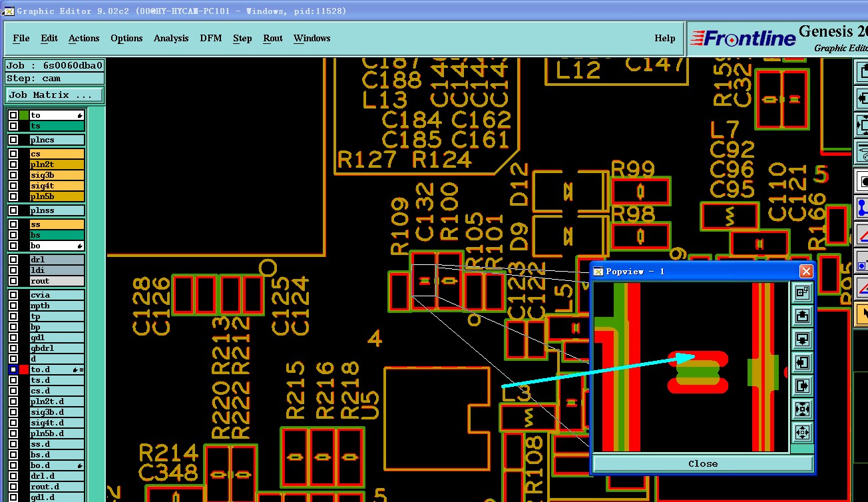Toggle the checkbox for layer ss
Screen dimensions: 868x502
[x=13, y=224]
